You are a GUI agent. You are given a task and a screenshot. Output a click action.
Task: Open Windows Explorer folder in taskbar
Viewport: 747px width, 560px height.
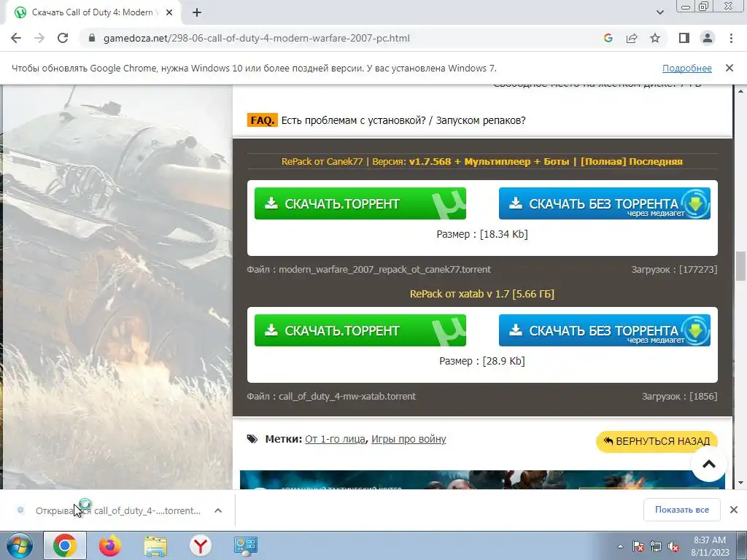(155, 545)
